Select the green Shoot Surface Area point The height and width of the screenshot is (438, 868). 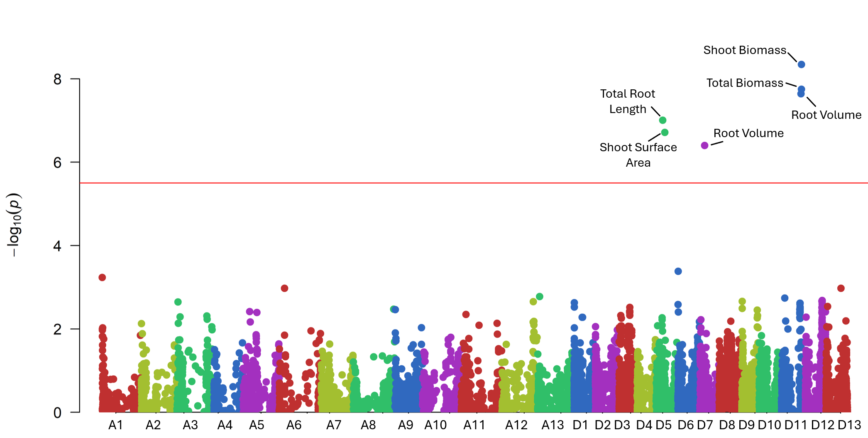tap(665, 133)
